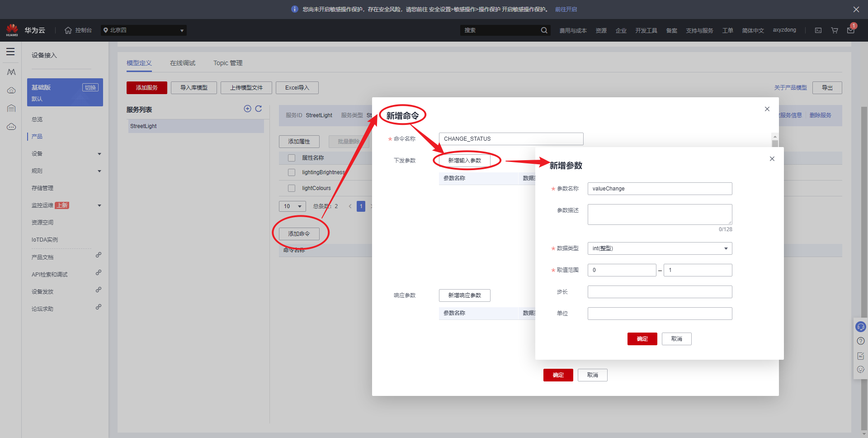Open 论坛求助 external link icon
Image resolution: width=868 pixels, height=438 pixels.
(x=99, y=307)
